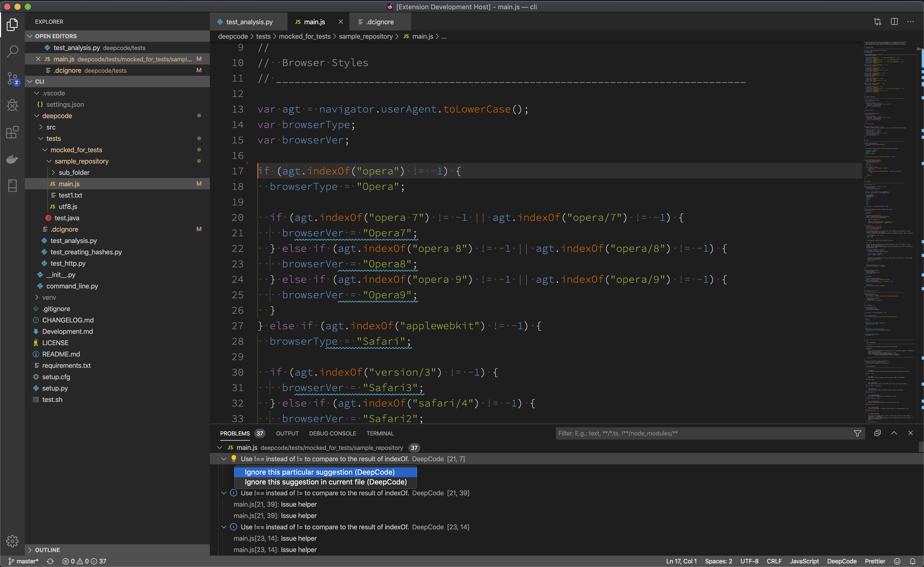
Task: Click in the problems filter text field
Action: point(701,433)
